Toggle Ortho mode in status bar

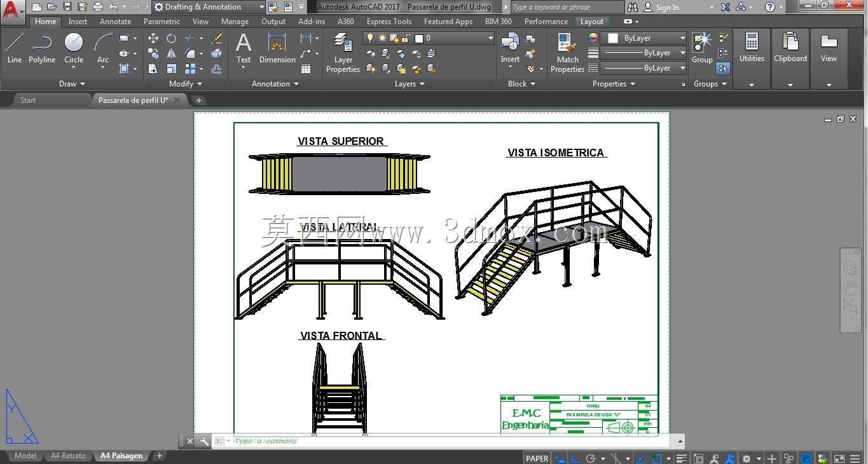(x=575, y=458)
